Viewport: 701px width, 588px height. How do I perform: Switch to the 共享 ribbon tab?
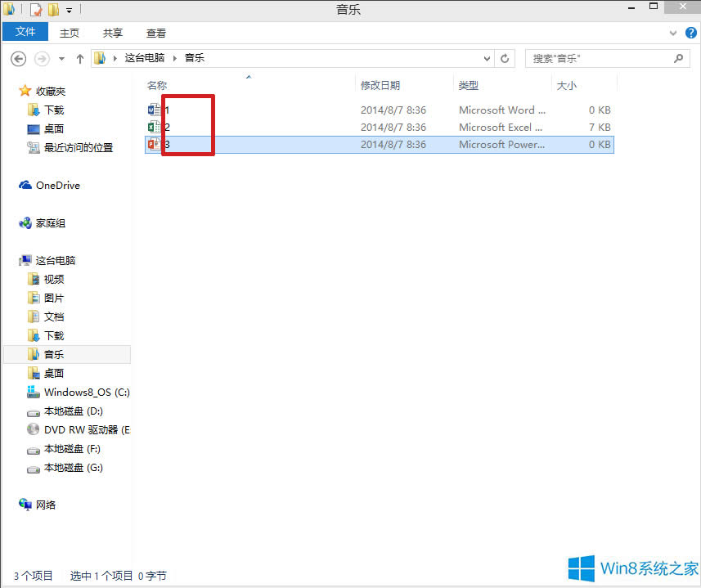tap(112, 33)
